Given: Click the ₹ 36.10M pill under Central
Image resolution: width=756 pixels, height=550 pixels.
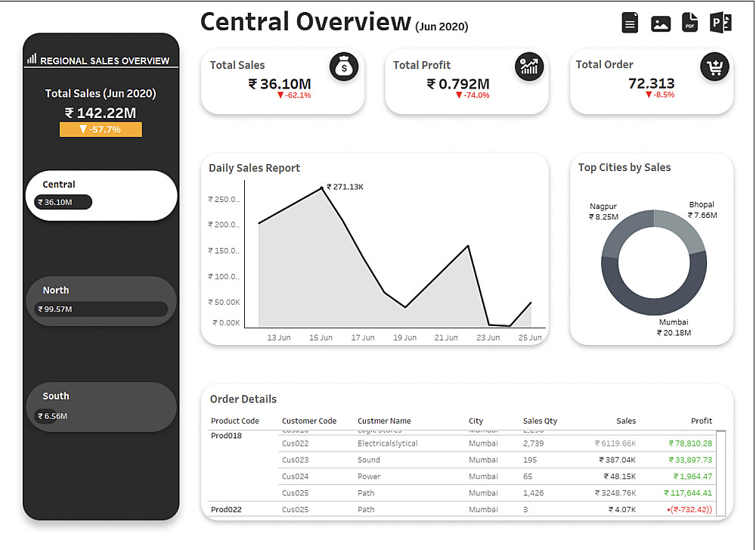Looking at the screenshot, I should [x=63, y=202].
